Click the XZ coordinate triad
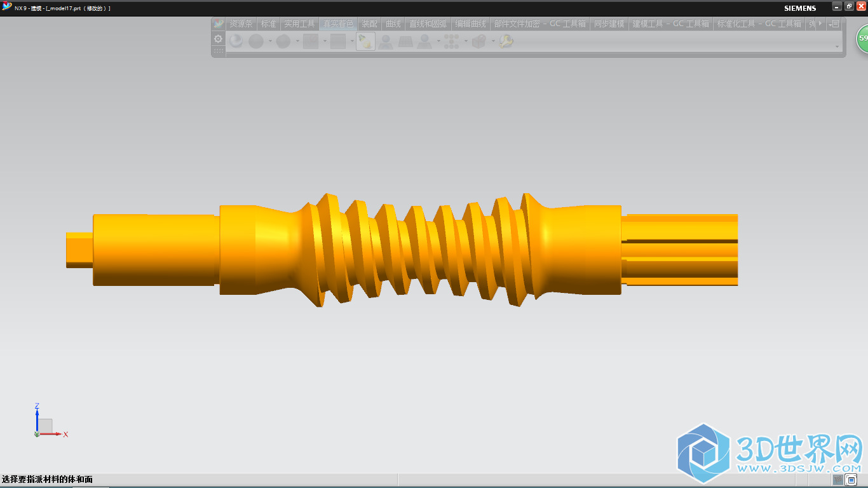The image size is (868, 488). tap(50, 421)
